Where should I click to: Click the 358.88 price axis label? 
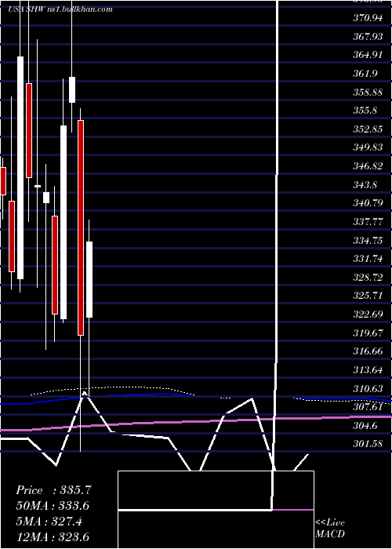click(368, 92)
